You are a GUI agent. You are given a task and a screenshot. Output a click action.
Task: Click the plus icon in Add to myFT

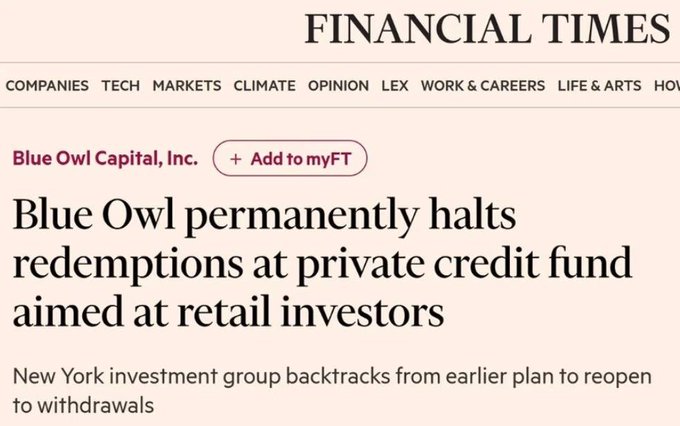236,159
